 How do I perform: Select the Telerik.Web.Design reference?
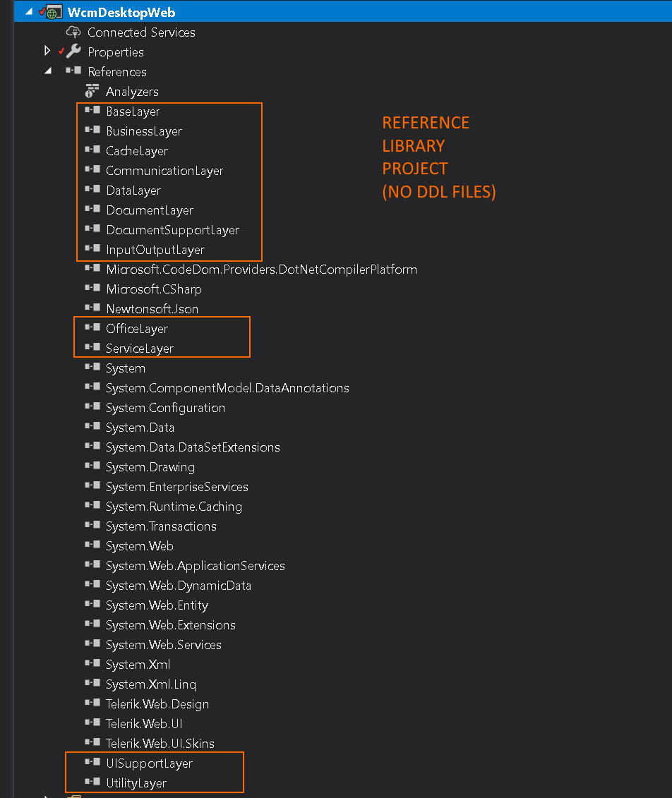coord(157,703)
